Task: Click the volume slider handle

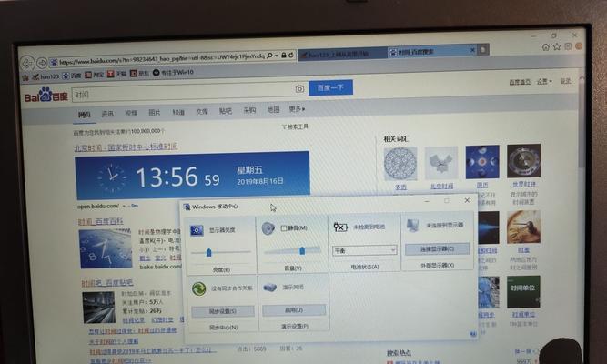Action: coord(302,251)
